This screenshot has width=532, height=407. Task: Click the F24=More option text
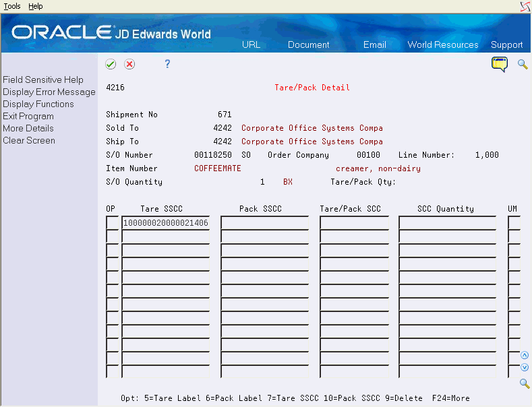[450, 398]
